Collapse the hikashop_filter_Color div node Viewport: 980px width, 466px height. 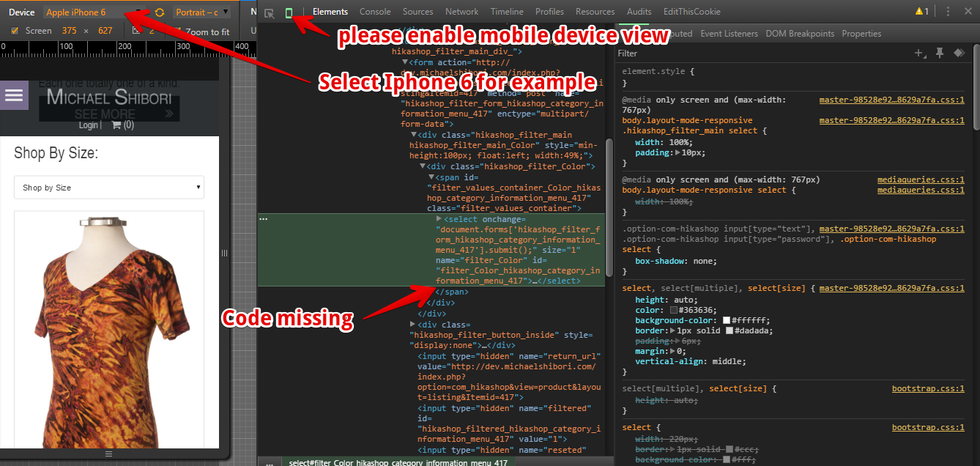tap(423, 166)
